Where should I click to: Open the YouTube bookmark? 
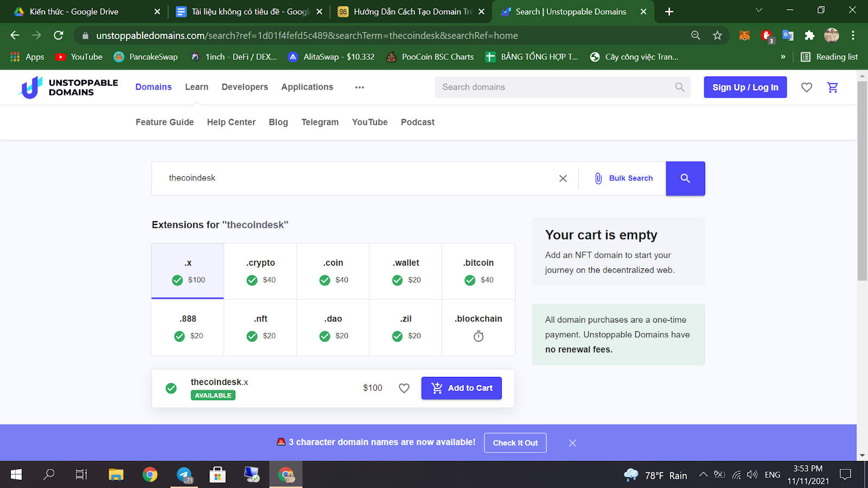[x=79, y=56]
